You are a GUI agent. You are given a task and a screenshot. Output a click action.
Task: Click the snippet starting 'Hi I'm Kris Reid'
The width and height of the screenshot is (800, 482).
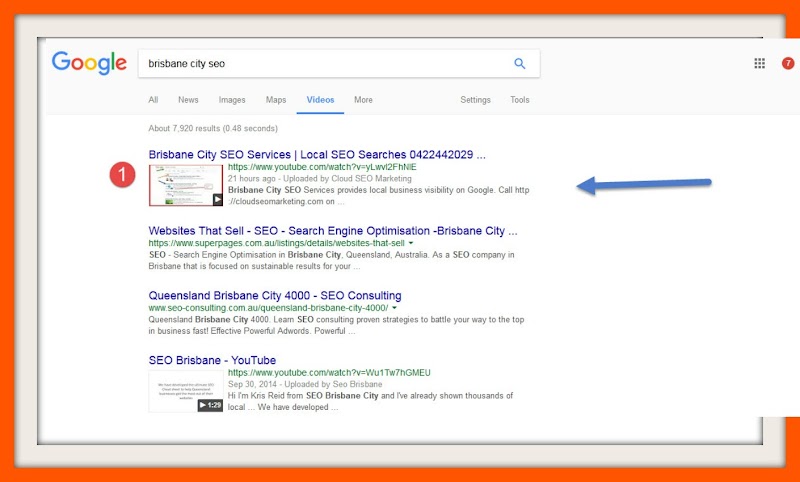(370, 401)
